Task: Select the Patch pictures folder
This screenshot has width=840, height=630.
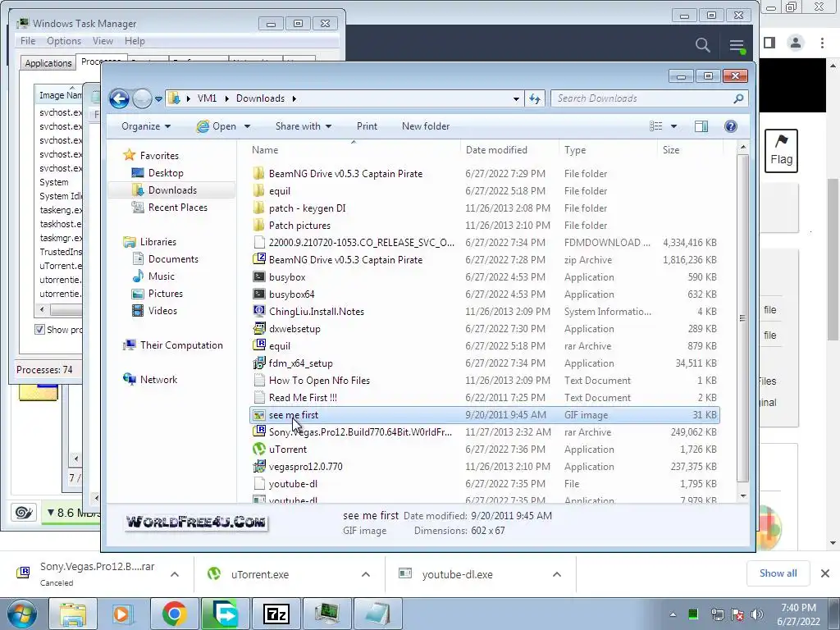Action: [x=299, y=226]
